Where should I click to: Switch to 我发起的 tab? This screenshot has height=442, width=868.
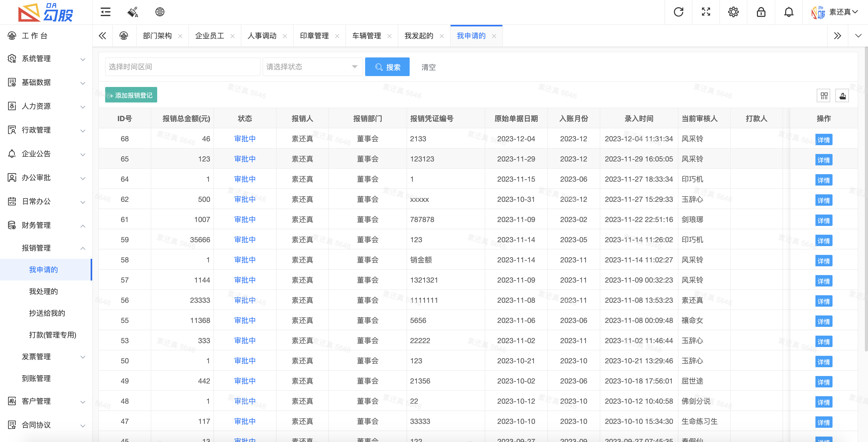(418, 36)
